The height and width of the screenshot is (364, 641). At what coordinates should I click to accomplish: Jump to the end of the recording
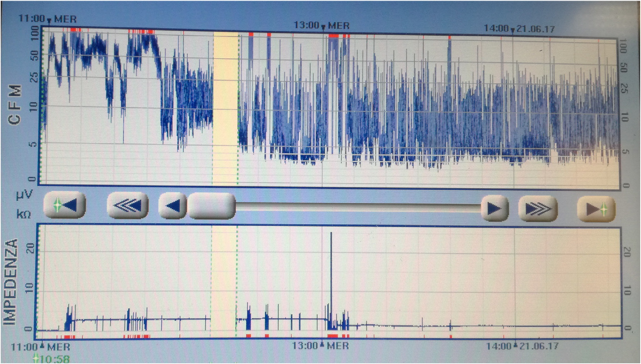pyautogui.click(x=596, y=209)
